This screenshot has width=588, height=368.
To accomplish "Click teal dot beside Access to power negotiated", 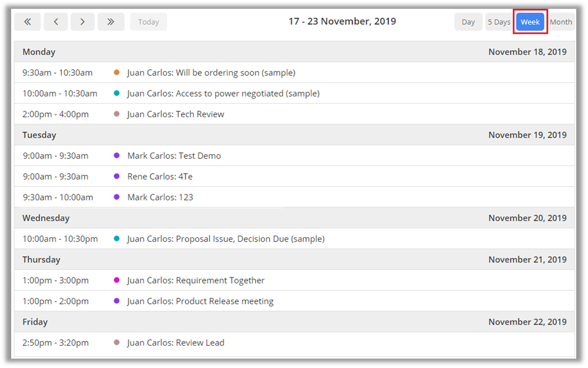I will pos(117,93).
